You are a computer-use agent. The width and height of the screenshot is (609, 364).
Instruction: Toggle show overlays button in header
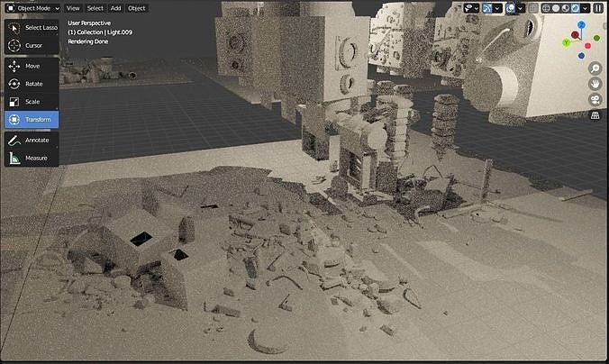510,8
